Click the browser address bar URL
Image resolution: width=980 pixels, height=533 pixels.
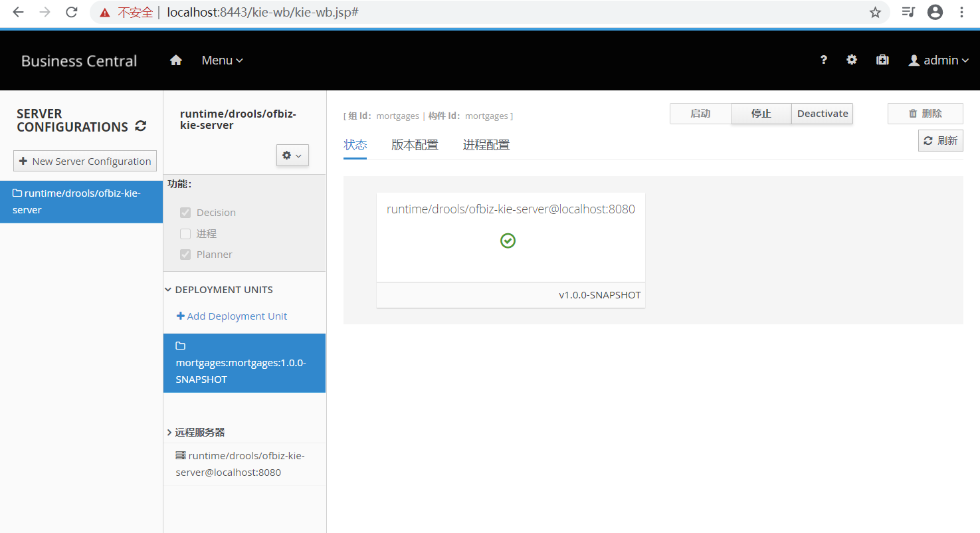(263, 12)
